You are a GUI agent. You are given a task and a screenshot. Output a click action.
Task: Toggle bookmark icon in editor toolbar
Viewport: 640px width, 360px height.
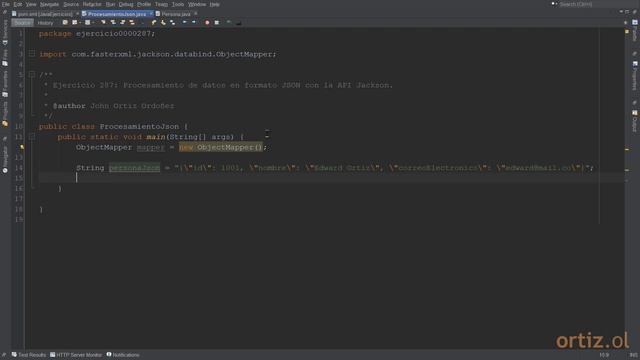point(173,22)
